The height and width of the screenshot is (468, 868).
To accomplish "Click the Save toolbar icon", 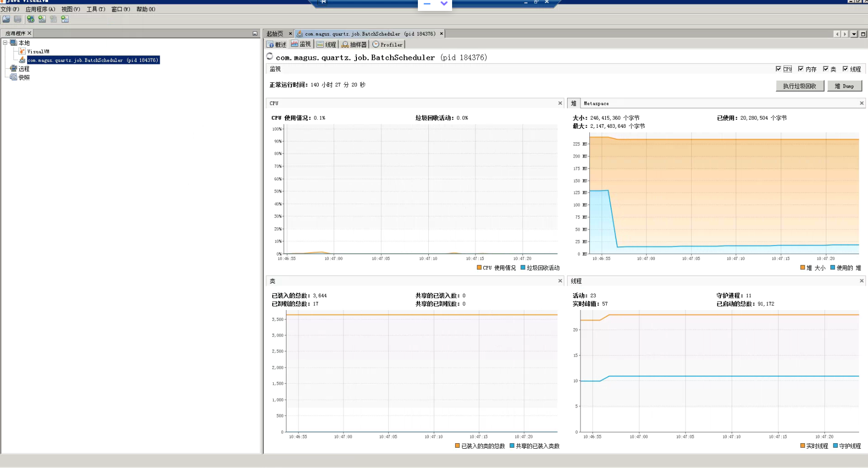I will (18, 19).
